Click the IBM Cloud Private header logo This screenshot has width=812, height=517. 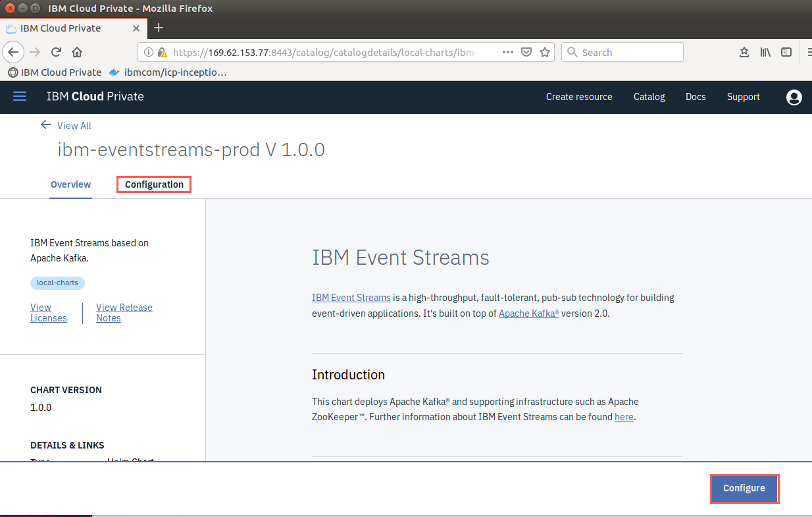point(95,97)
